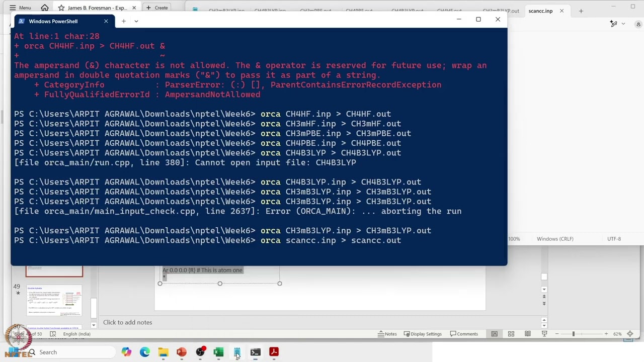644x362 pixels.
Task: Open Copilot from the taskbar
Action: pos(126,352)
